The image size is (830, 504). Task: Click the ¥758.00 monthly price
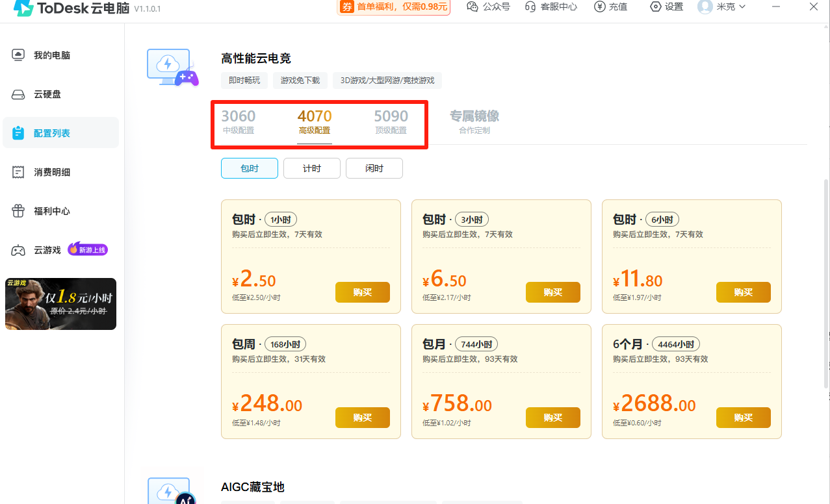(458, 405)
